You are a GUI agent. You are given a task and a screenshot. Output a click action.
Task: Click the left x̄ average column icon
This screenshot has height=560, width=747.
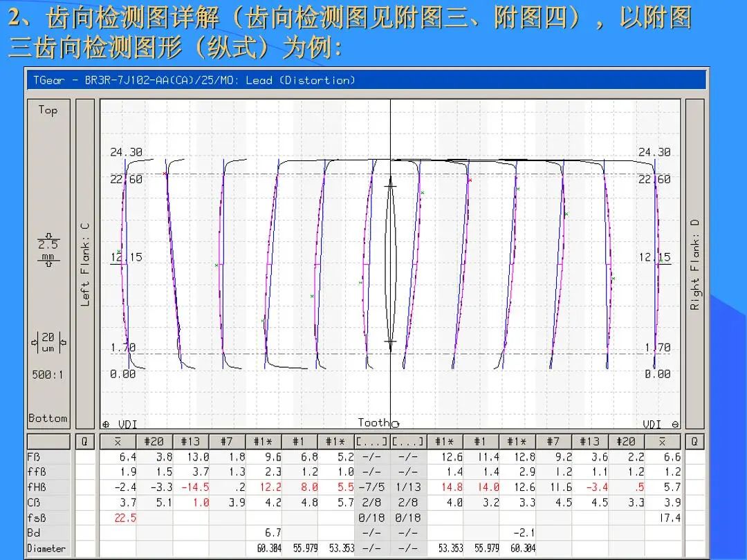tap(118, 441)
